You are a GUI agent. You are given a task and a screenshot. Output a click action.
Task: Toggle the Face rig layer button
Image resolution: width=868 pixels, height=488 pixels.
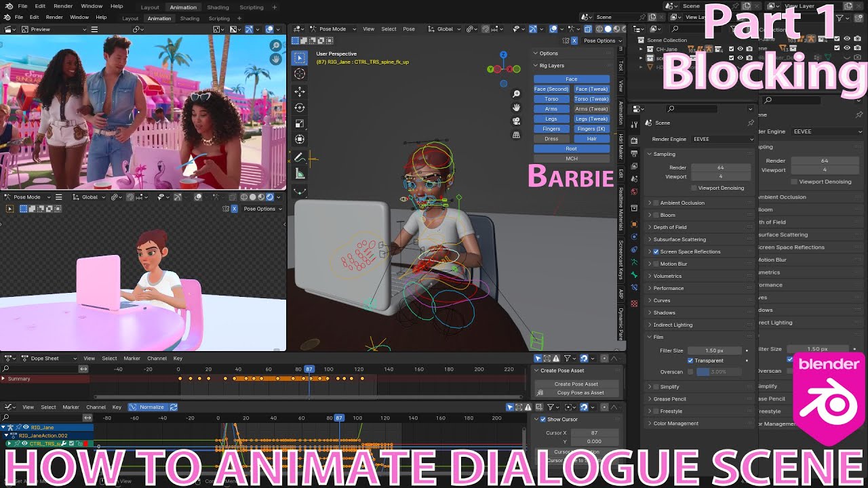click(x=572, y=79)
